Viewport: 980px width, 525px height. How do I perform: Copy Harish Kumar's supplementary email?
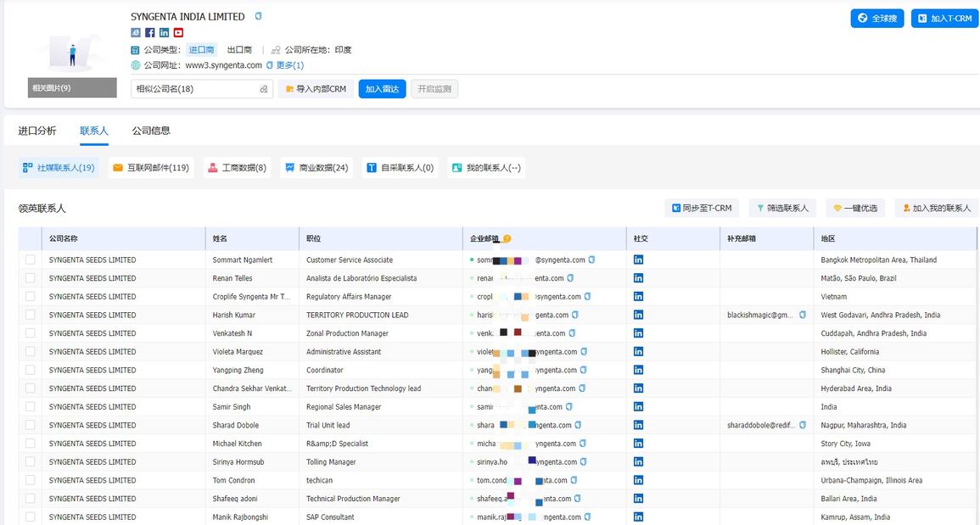(x=803, y=315)
